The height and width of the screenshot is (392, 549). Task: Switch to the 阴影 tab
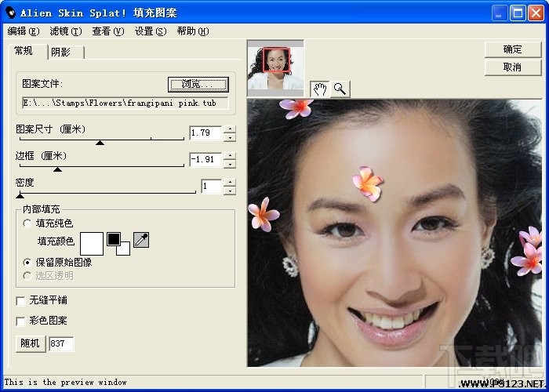66,53
